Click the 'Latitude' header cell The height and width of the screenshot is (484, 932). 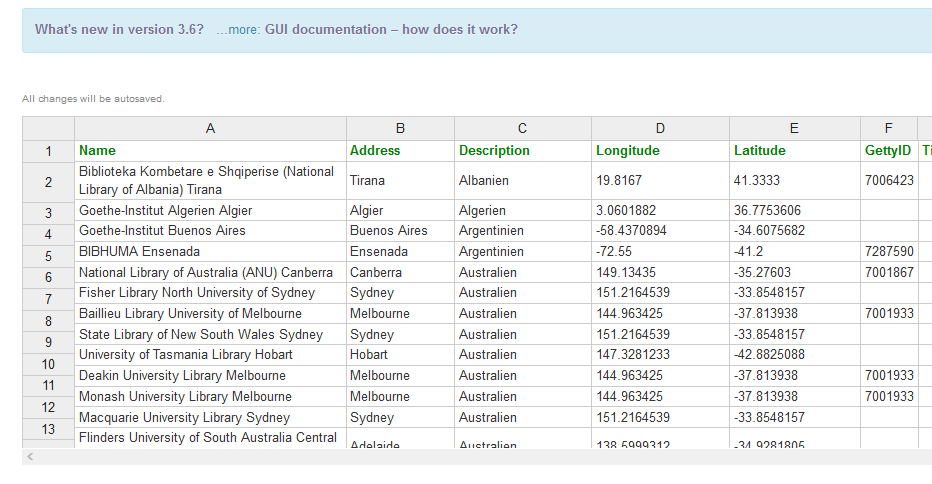point(794,151)
